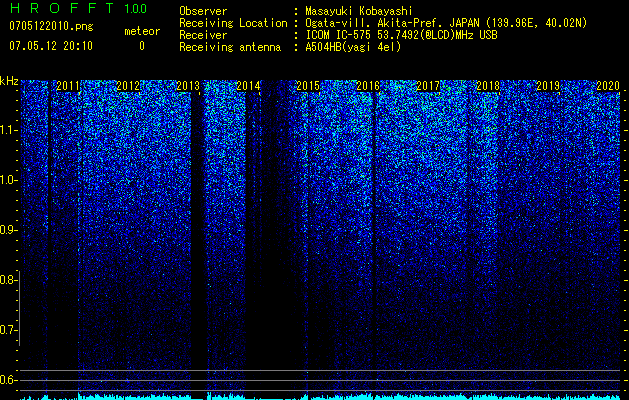Image resolution: width=629 pixels, height=400 pixels.
Task: Click the kHz axis unit label
Action: click(x=9, y=81)
